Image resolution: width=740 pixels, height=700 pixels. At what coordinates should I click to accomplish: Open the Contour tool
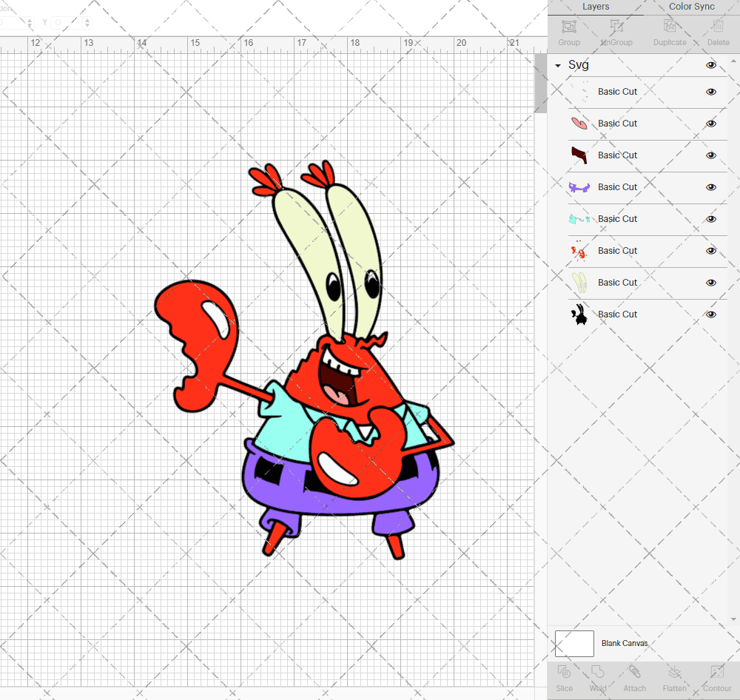click(716, 673)
